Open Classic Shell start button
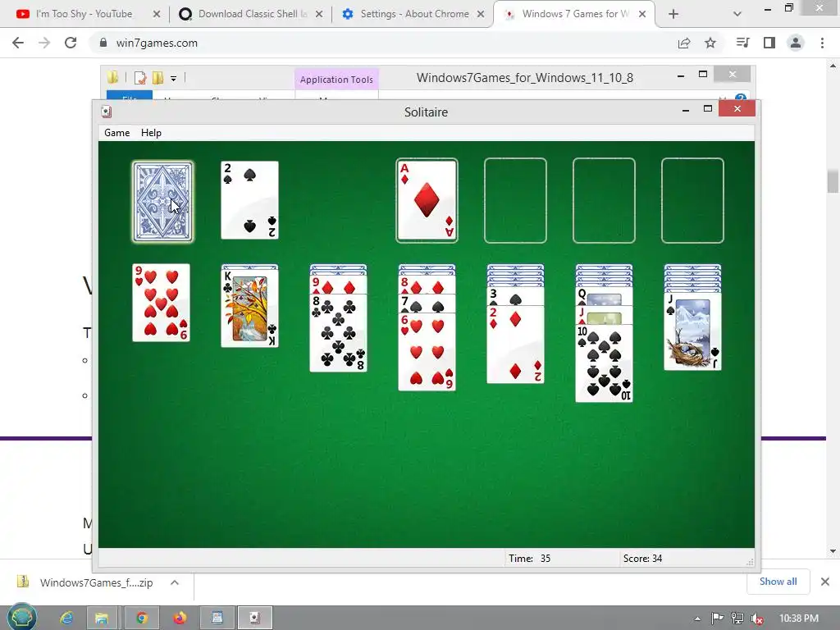This screenshot has height=630, width=840. [x=21, y=618]
